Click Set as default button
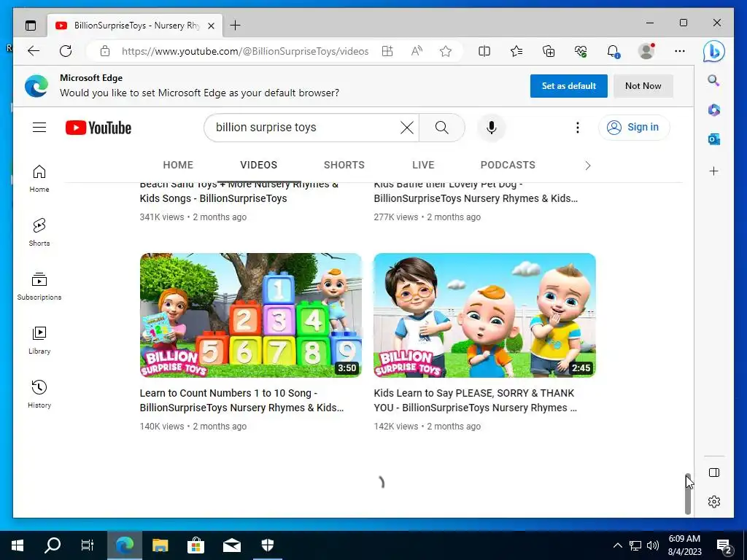This screenshot has width=747, height=560. tap(569, 86)
